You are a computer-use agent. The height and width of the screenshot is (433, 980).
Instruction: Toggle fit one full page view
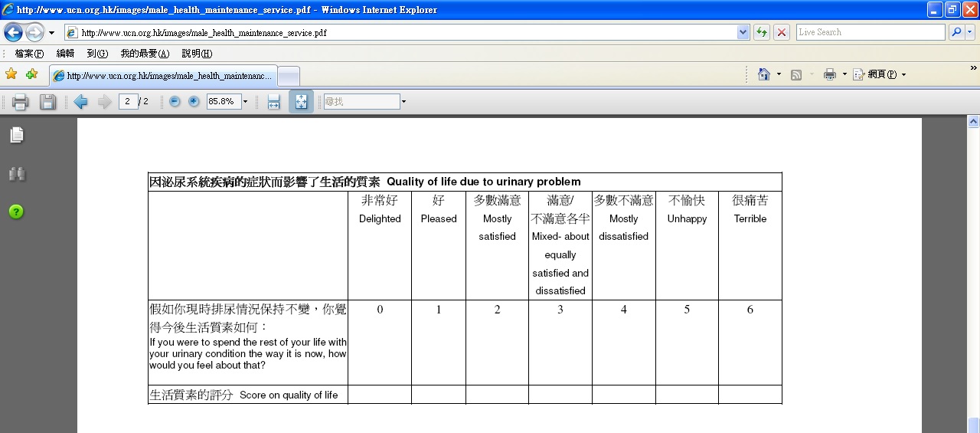(301, 102)
